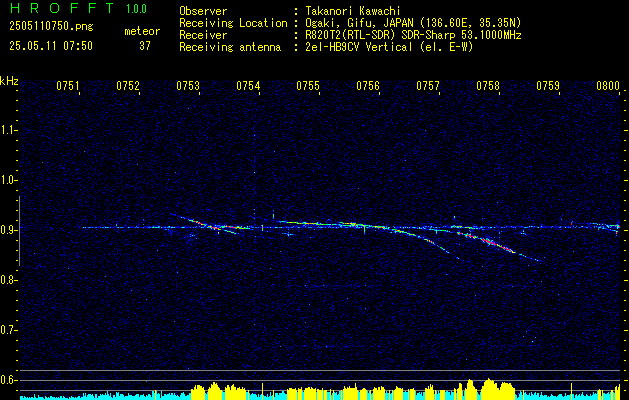The image size is (629, 400).
Task: Click the 'Receiving antenna' field label
Action: click(230, 47)
